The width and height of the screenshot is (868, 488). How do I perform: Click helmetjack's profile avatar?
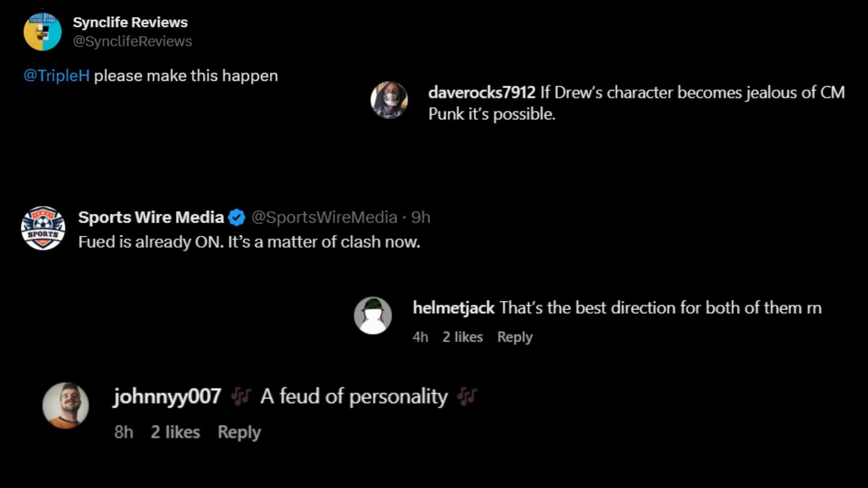tap(373, 315)
